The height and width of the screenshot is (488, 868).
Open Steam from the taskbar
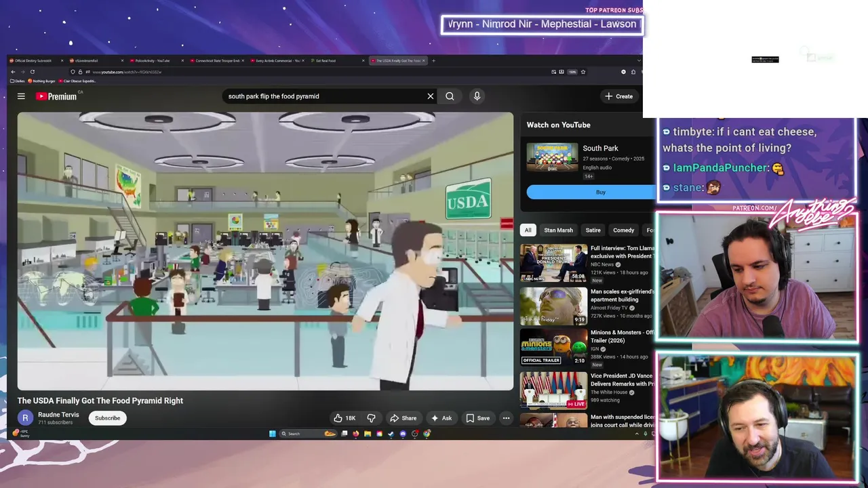point(391,434)
